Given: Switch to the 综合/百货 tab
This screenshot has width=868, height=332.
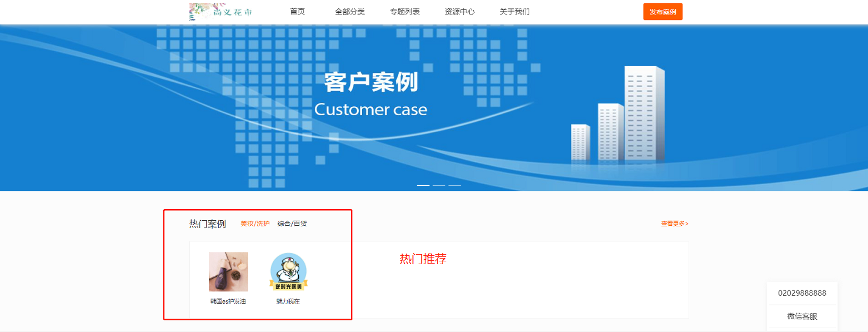Looking at the screenshot, I should click(x=292, y=224).
